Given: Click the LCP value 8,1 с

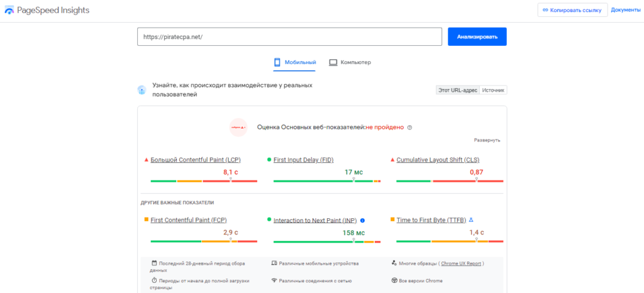Looking at the screenshot, I should tap(230, 172).
